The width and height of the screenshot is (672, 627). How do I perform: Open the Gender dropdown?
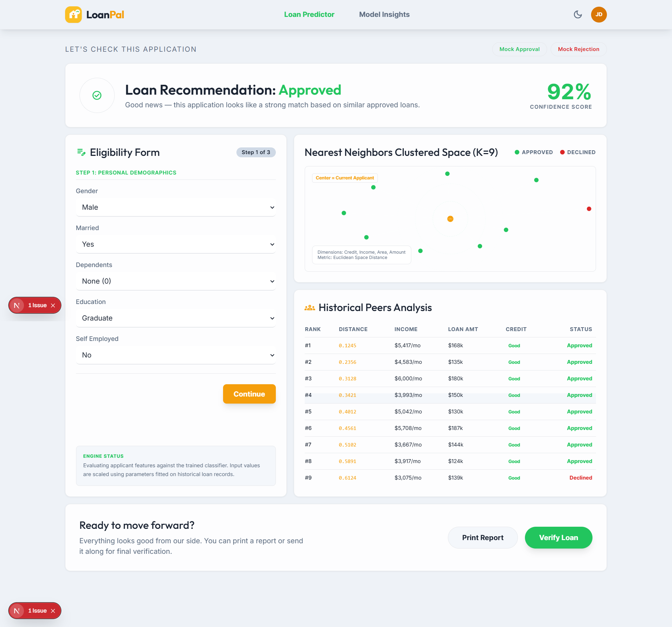click(176, 207)
